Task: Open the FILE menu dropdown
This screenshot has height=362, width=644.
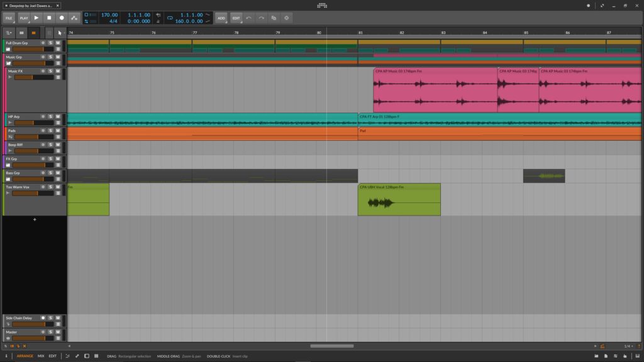Action: [x=9, y=18]
